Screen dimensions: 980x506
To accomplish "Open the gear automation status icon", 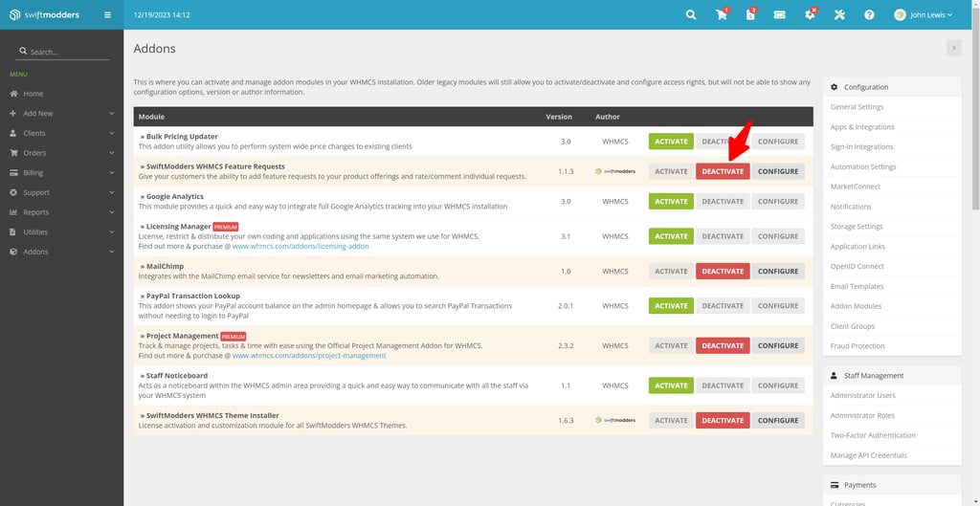I will pyautogui.click(x=810, y=15).
